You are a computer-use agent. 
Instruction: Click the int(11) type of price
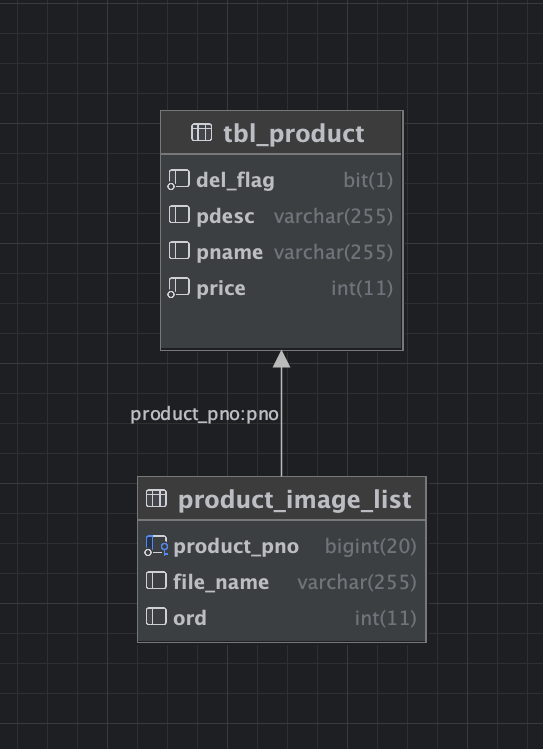tap(362, 289)
